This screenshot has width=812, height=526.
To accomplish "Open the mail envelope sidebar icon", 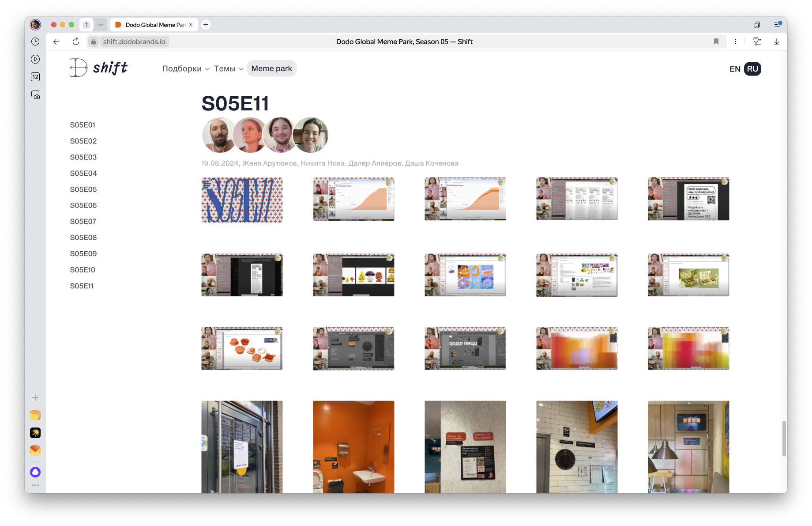I will coord(35,450).
